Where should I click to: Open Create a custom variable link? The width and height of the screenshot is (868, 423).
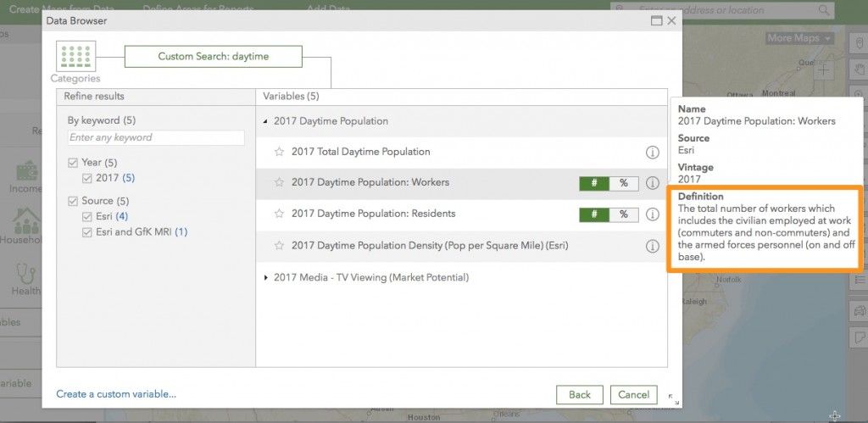click(116, 394)
